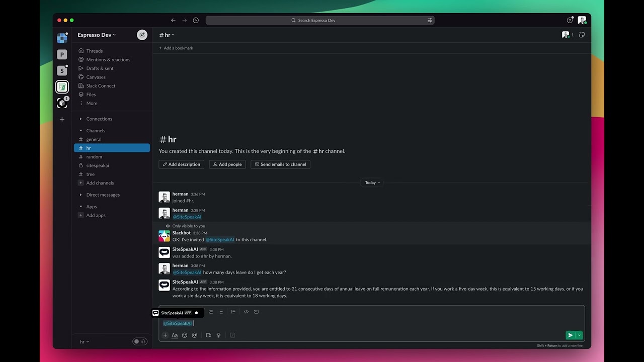
Task: Open slash shortcuts in composer
Action: pyautogui.click(x=232, y=335)
